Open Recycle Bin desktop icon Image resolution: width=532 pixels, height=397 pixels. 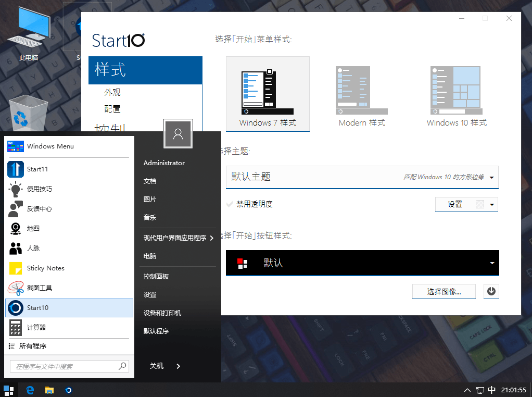tap(28, 113)
